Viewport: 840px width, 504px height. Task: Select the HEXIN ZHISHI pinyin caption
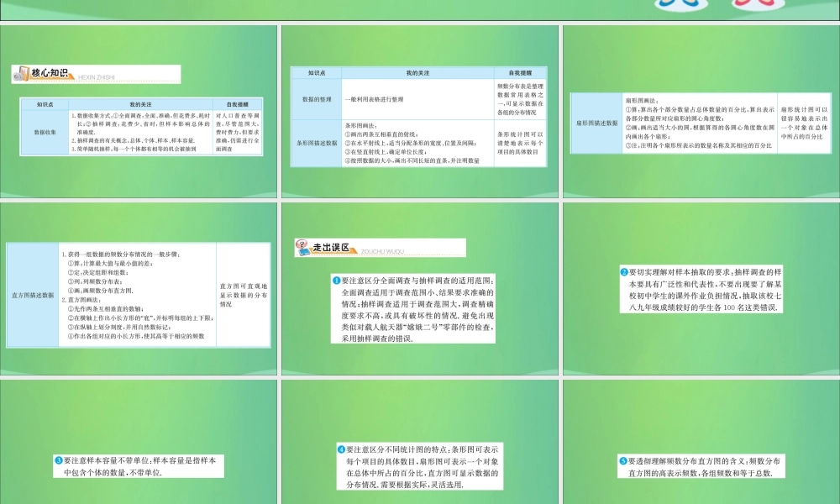pyautogui.click(x=97, y=77)
